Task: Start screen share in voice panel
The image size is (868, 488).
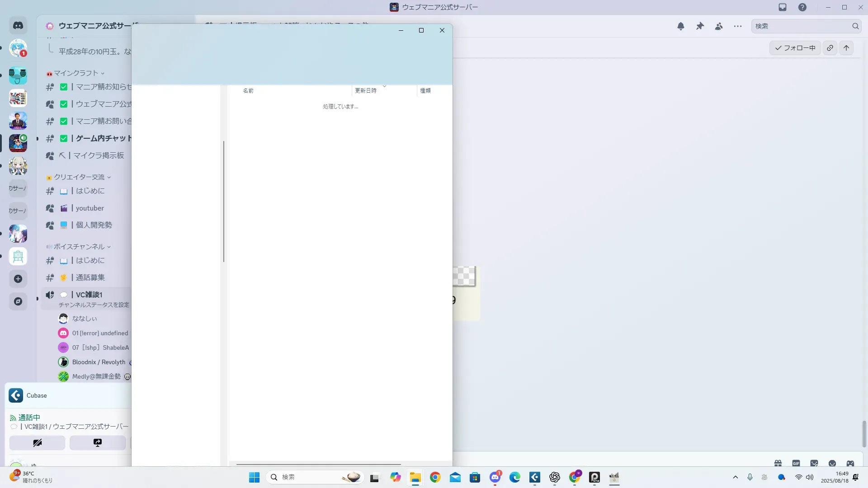Action: coord(97,443)
